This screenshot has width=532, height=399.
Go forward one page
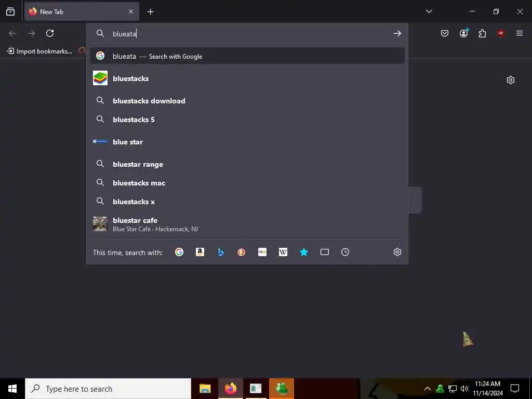31,33
